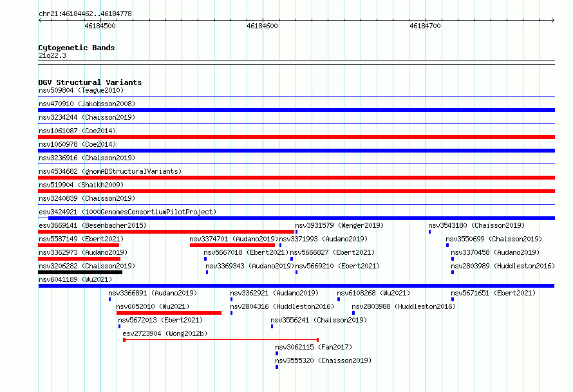Click nsv4534682 (gnomADStructuralVariants) red bar
Viewport: 573px width, 392px height.
296,178
